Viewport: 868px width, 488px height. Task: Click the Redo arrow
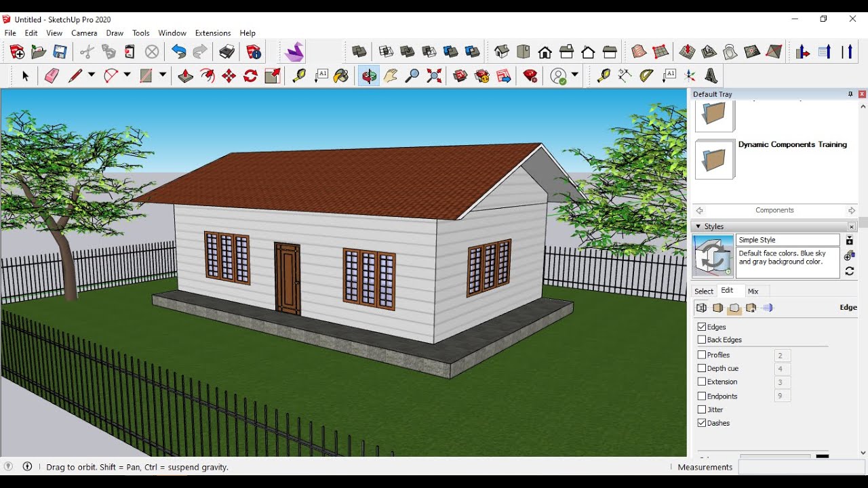pos(200,52)
